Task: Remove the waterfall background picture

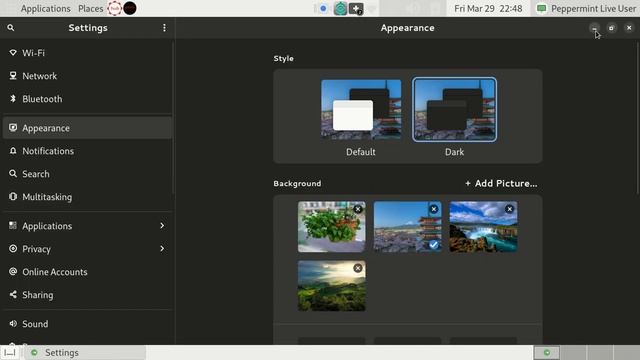Action: click(509, 209)
